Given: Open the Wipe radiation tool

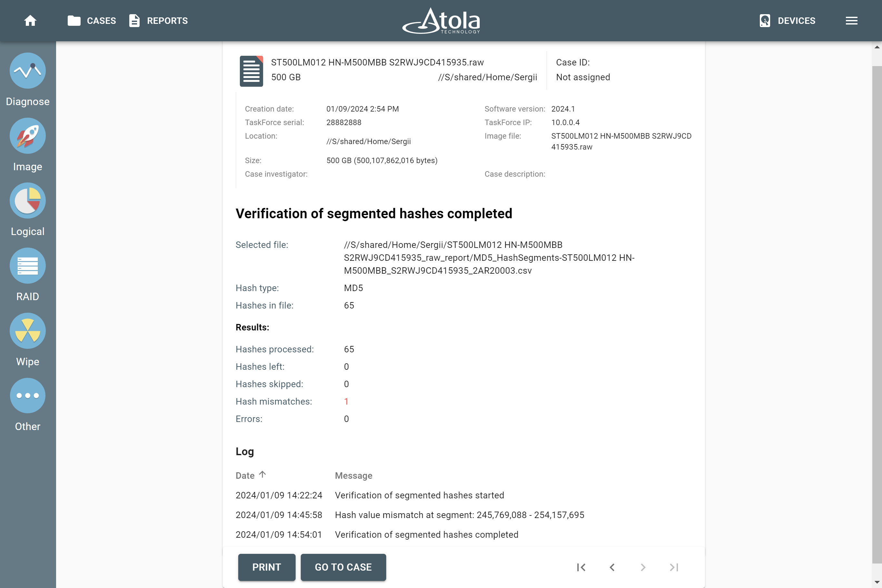Looking at the screenshot, I should pyautogui.click(x=28, y=340).
